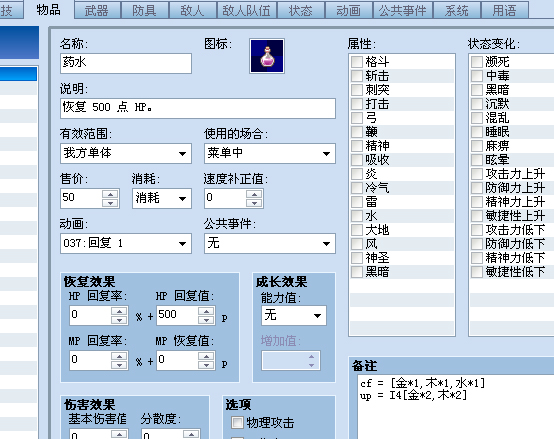Image resolution: width=554 pixels, height=439 pixels.
Task: Check the 大地 attribute checkbox
Action: pyautogui.click(x=357, y=230)
